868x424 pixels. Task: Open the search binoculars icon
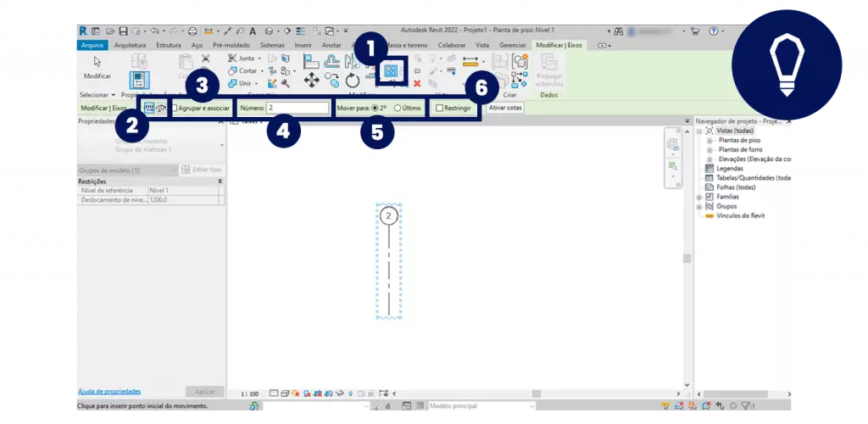click(x=619, y=31)
